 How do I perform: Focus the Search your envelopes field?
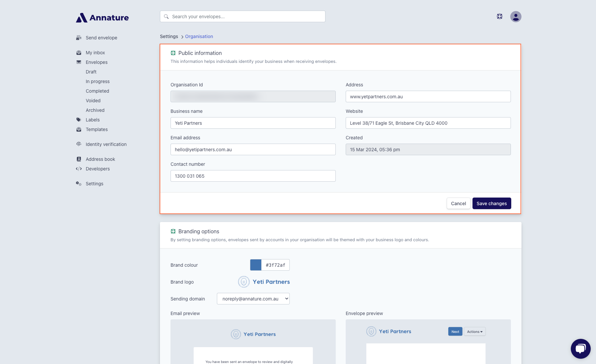pyautogui.click(x=243, y=17)
